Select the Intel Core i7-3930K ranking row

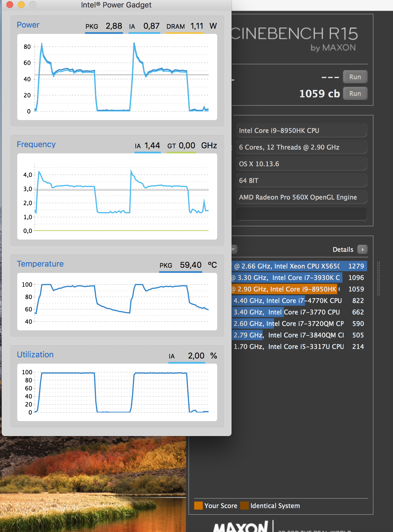299,277
